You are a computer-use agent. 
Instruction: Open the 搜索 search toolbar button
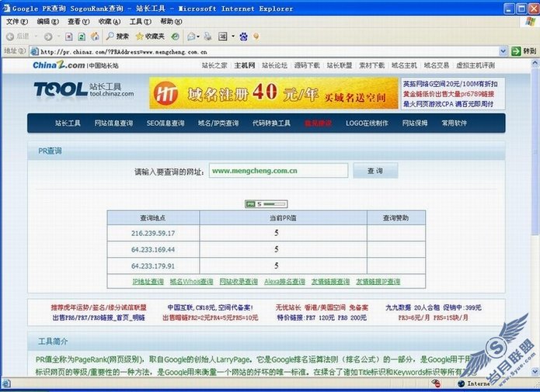point(117,36)
